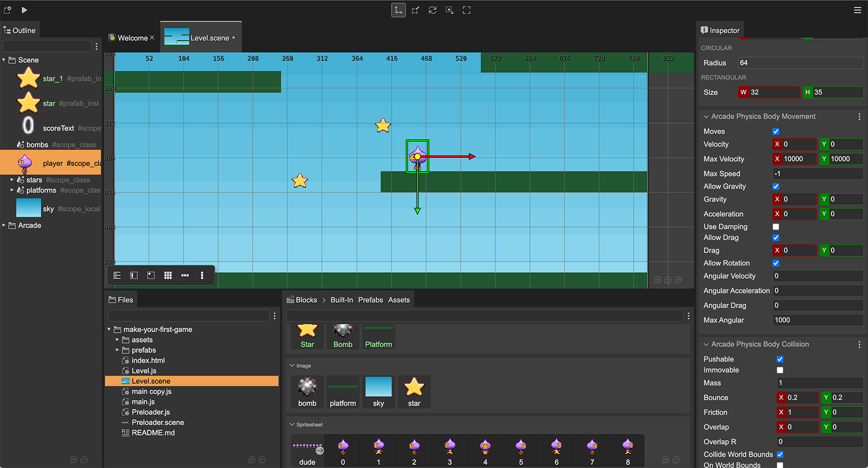Select the sky image block
The width and height of the screenshot is (868, 468).
(378, 392)
